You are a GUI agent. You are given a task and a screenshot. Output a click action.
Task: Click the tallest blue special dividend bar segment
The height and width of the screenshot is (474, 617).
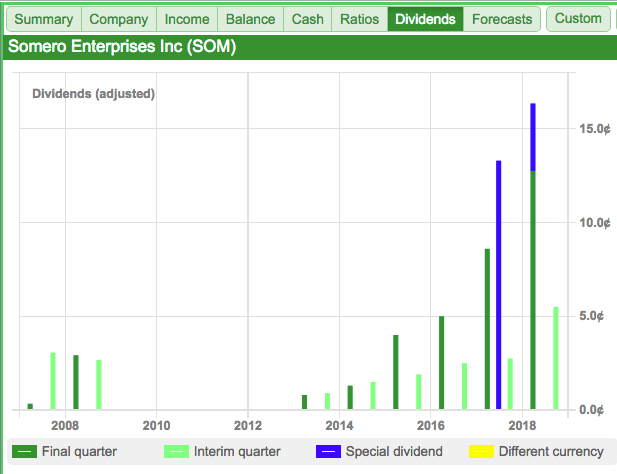pos(533,137)
